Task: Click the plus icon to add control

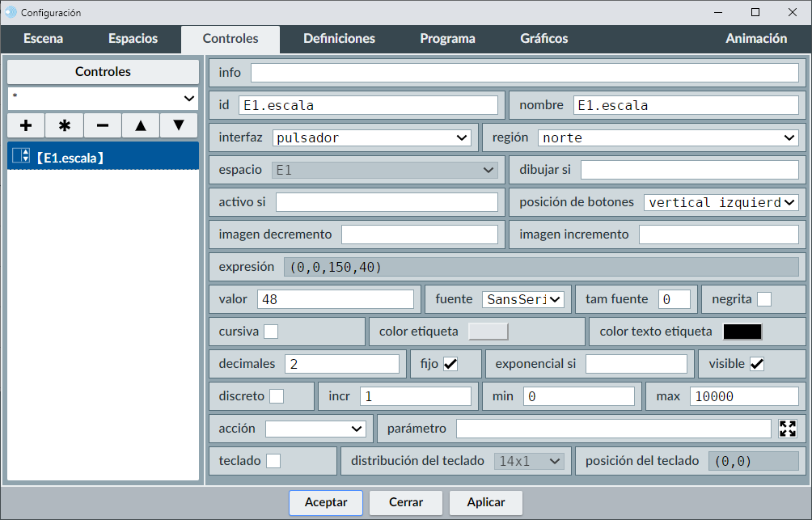Action: 26,125
